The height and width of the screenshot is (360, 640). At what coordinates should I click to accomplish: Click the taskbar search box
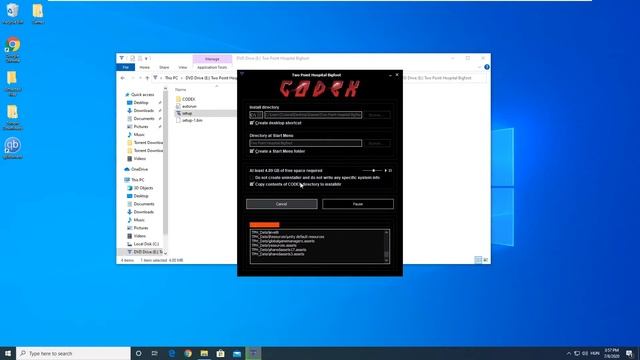(73, 353)
